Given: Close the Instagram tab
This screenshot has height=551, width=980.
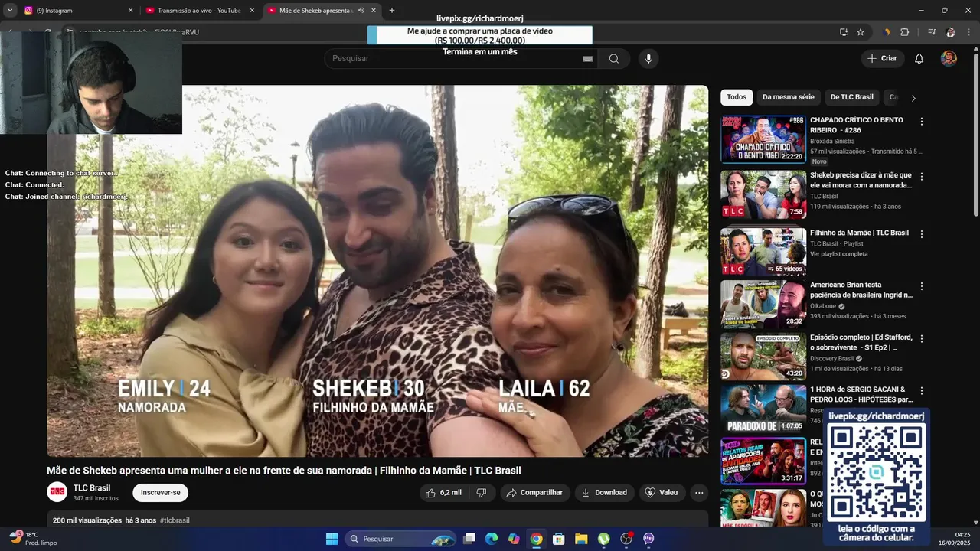Looking at the screenshot, I should [130, 11].
